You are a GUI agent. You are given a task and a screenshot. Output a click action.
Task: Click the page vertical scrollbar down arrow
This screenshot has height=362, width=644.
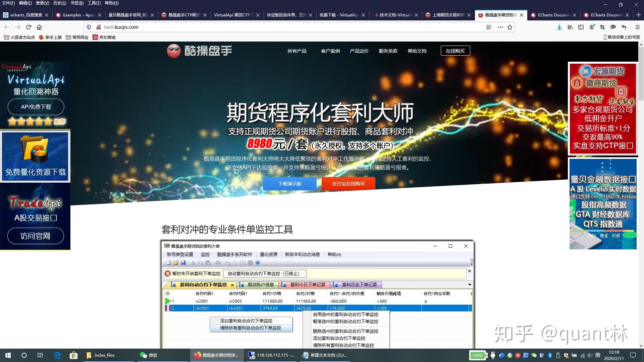pos(641,346)
